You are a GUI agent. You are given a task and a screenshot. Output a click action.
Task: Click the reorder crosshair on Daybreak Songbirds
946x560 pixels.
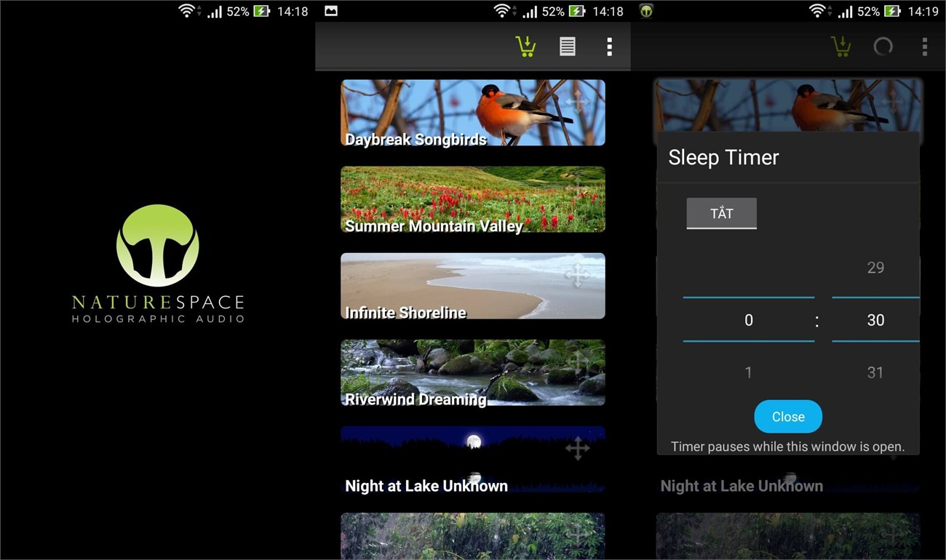click(x=576, y=102)
